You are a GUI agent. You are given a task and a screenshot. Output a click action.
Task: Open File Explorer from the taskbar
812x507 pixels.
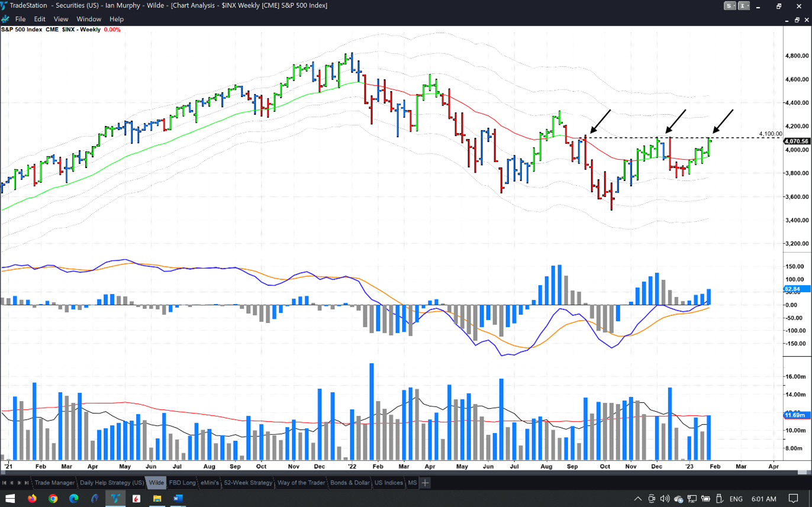[x=157, y=499]
